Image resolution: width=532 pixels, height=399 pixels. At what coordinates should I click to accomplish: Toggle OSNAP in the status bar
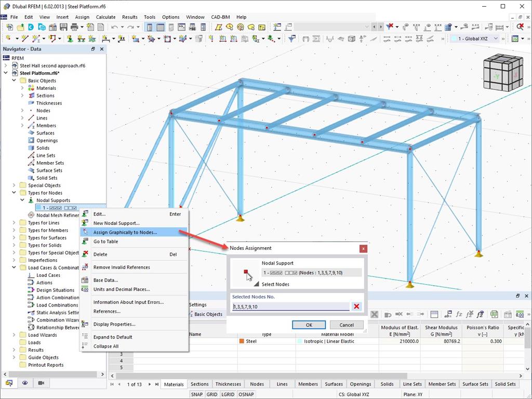click(x=246, y=394)
